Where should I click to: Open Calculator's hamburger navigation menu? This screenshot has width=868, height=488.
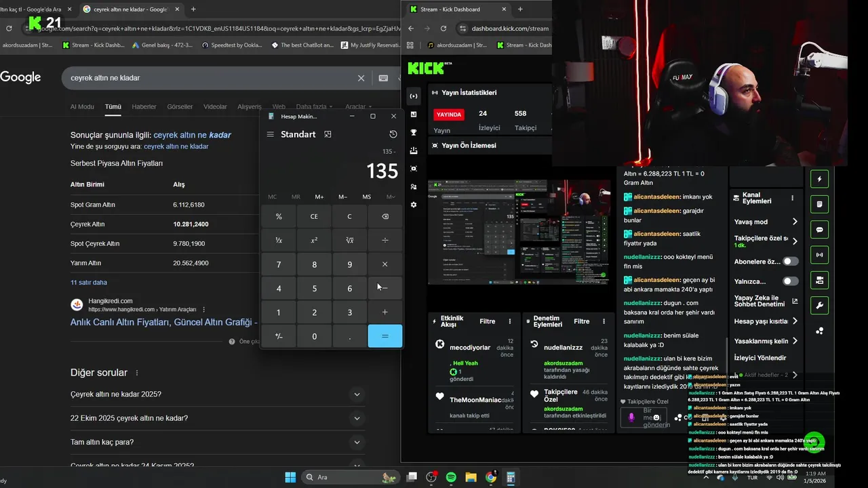[270, 134]
